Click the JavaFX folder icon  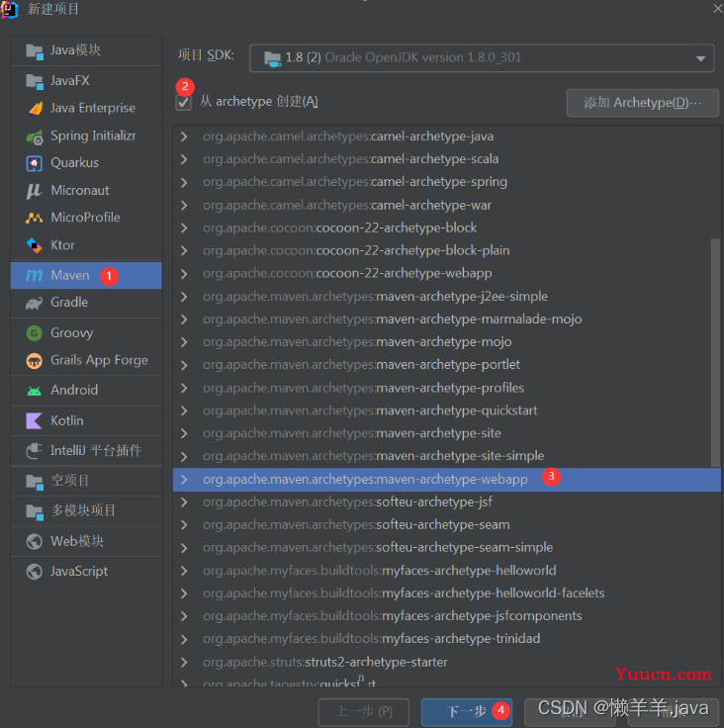pos(35,81)
